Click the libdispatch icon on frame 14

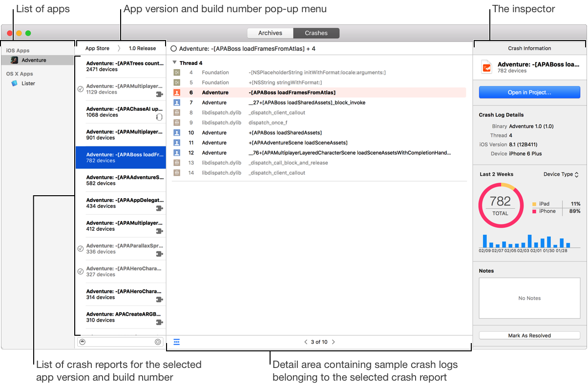177,173
